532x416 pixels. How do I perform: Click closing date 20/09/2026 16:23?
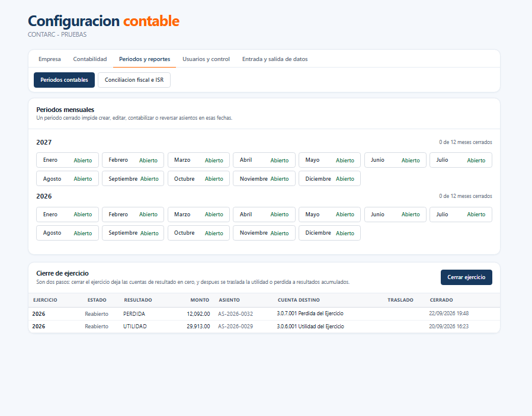[x=449, y=327]
